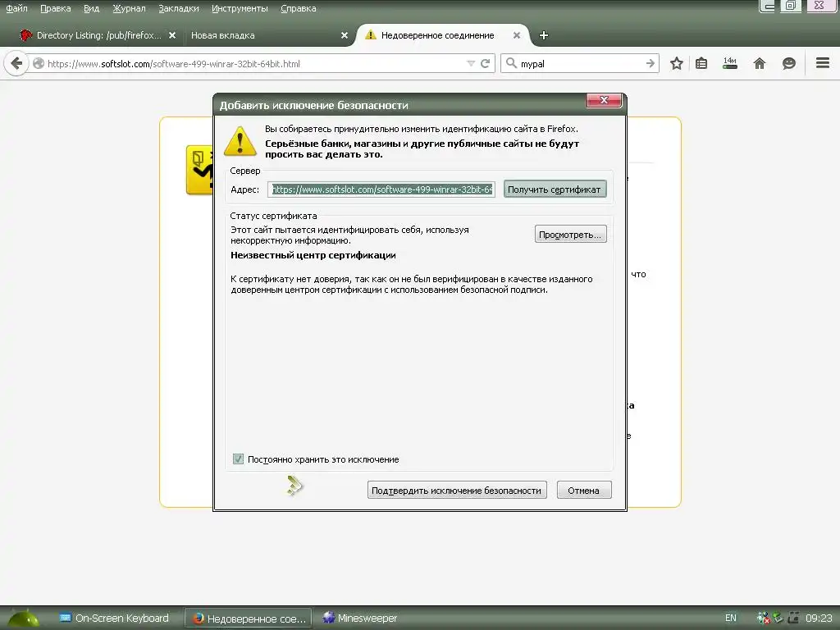
Task: Restore the browser window
Action: 790,6
